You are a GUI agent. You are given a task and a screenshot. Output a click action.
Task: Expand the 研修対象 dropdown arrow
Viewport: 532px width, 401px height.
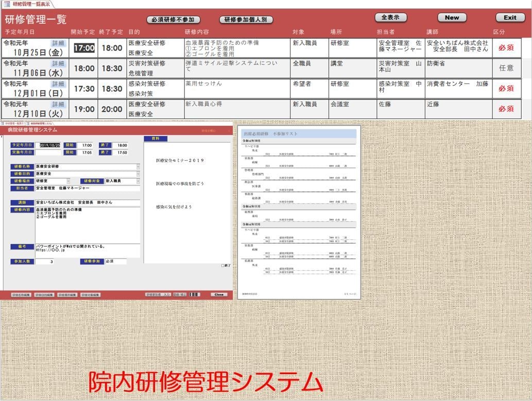(138, 181)
